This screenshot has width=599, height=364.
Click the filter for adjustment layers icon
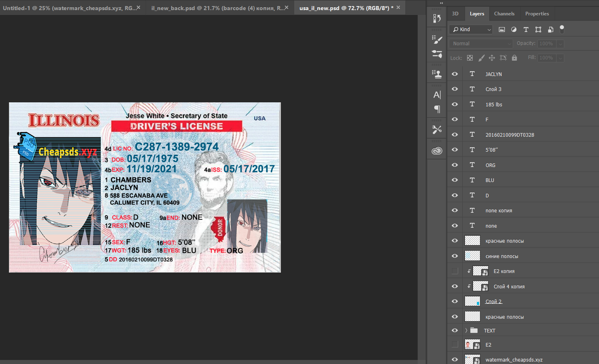click(x=514, y=30)
